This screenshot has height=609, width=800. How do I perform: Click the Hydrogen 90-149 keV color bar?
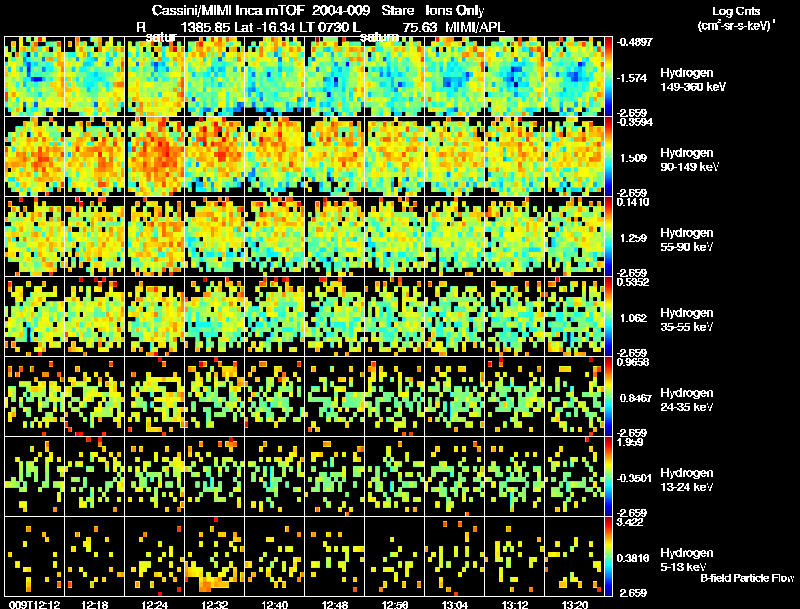coord(608,157)
